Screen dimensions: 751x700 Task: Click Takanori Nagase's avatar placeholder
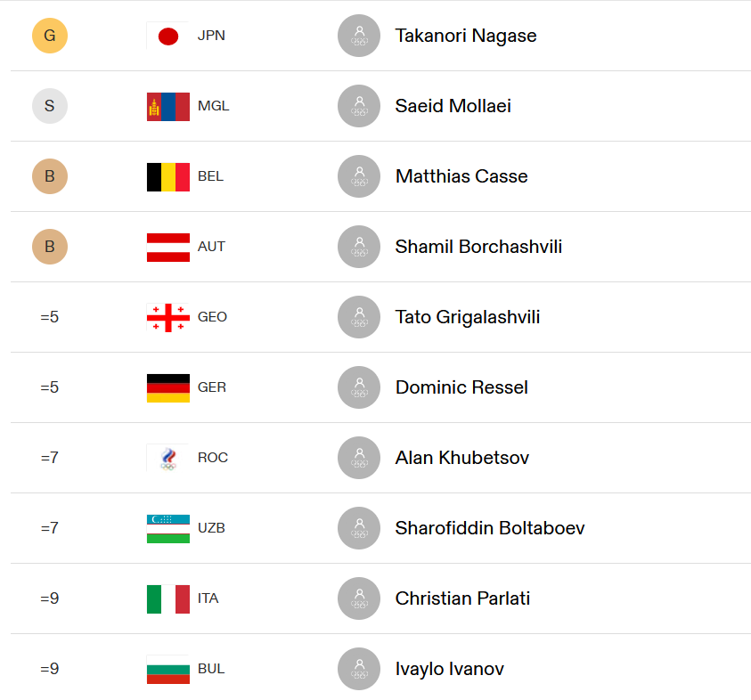(359, 36)
